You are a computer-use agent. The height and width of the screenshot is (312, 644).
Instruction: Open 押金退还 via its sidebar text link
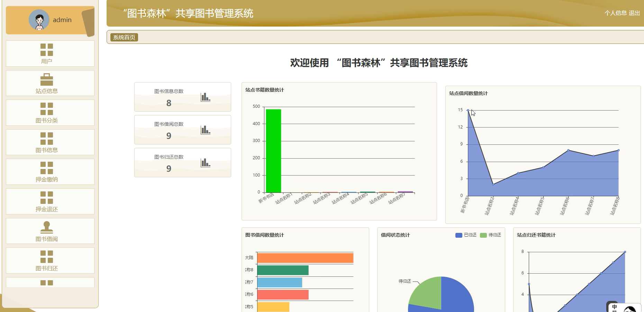(x=46, y=209)
